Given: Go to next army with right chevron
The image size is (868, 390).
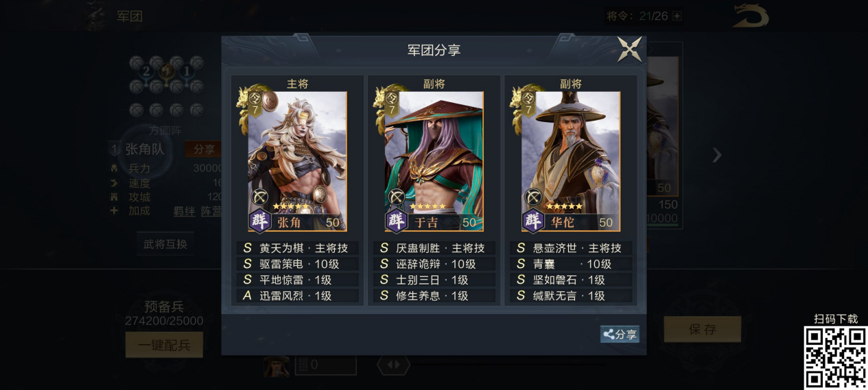Looking at the screenshot, I should click(x=717, y=155).
